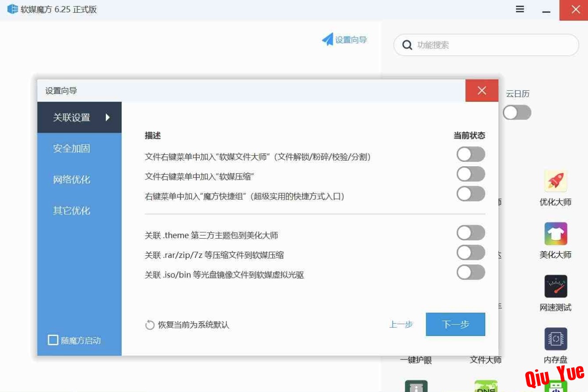Click the 一键护眼 label

416,360
